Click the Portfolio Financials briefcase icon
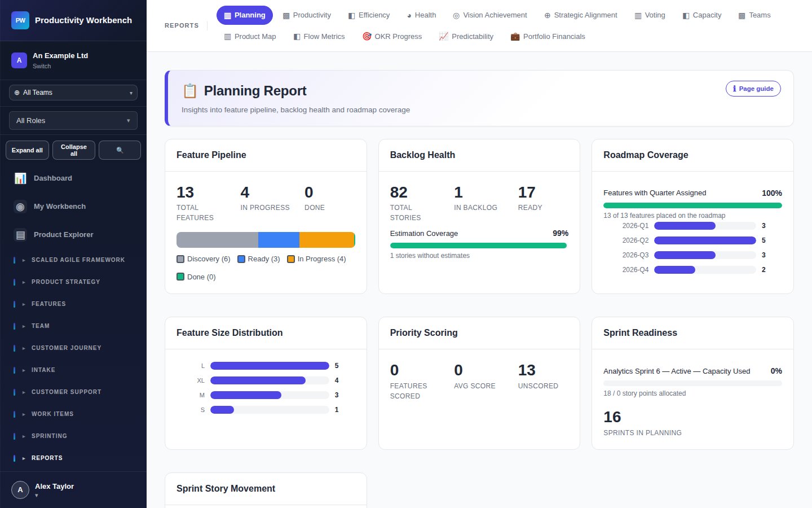 coord(515,37)
